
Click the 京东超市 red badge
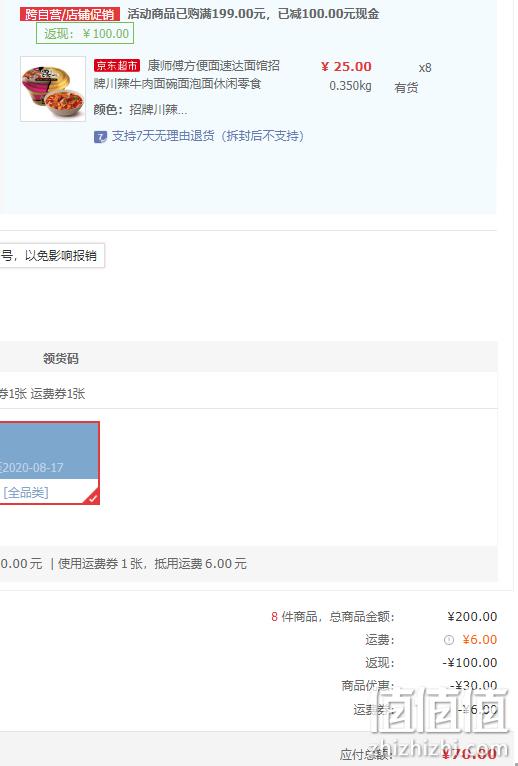point(117,65)
